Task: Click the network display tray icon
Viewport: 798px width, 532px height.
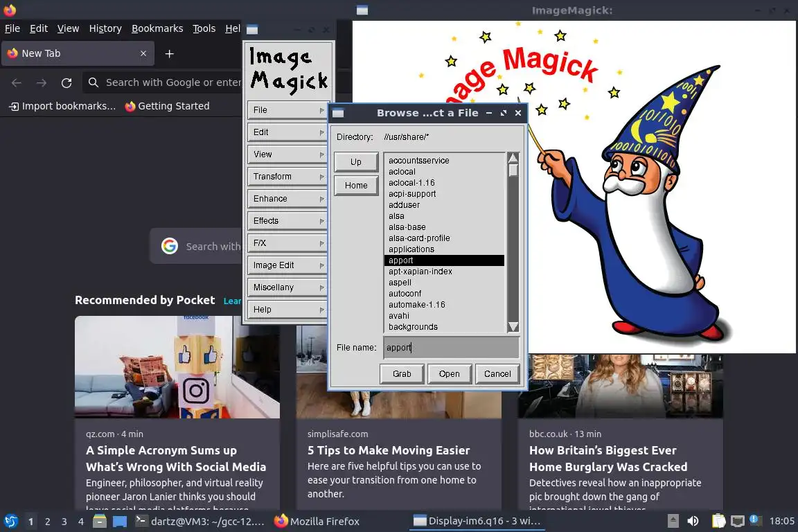Action: [738, 521]
